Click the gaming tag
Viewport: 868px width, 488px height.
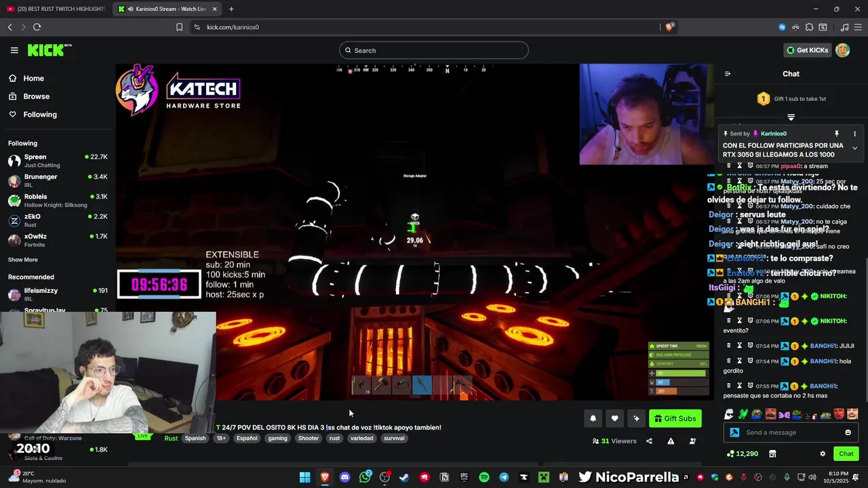(277, 439)
